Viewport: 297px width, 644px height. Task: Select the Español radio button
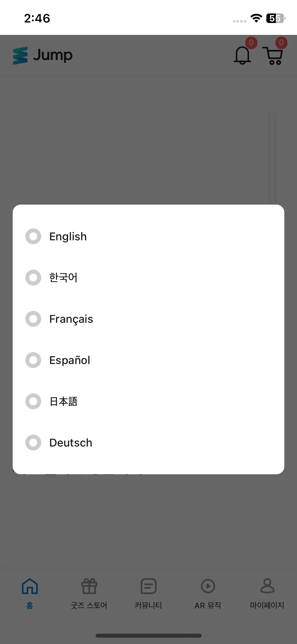[33, 360]
